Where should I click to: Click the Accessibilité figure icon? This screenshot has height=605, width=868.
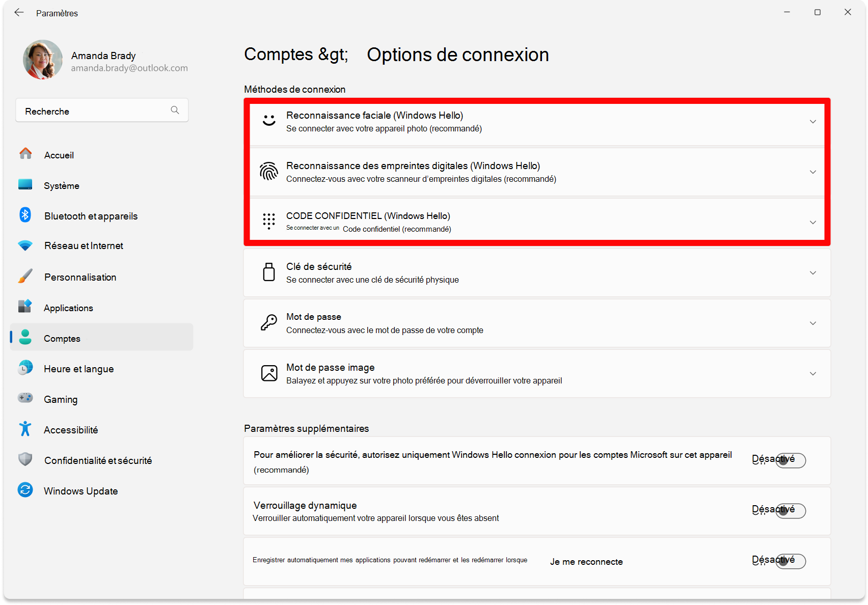tap(25, 429)
